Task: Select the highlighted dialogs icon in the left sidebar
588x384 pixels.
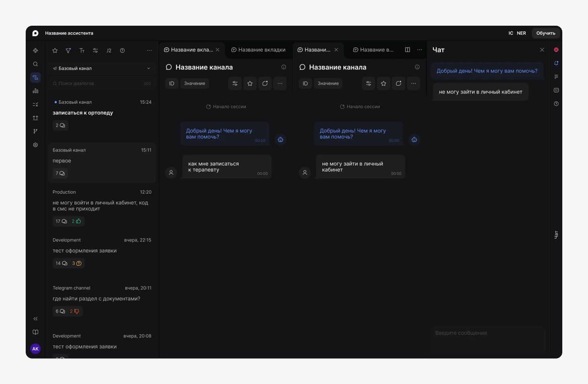Action: (35, 78)
